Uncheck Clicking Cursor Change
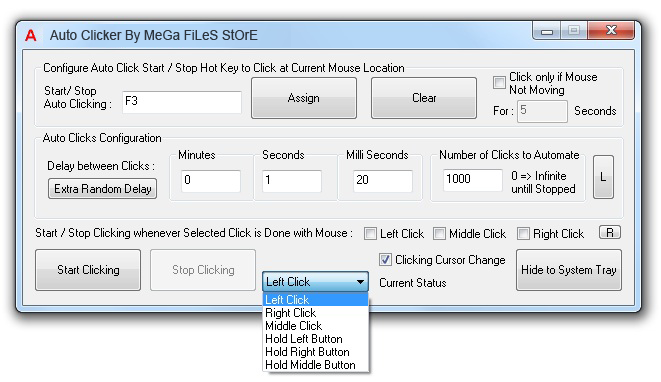Screen dimensions: 661x382 point(385,259)
